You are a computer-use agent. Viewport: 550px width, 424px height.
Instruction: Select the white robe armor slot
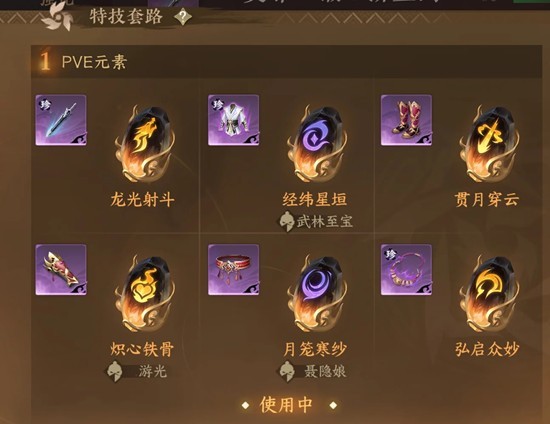pyautogui.click(x=234, y=120)
